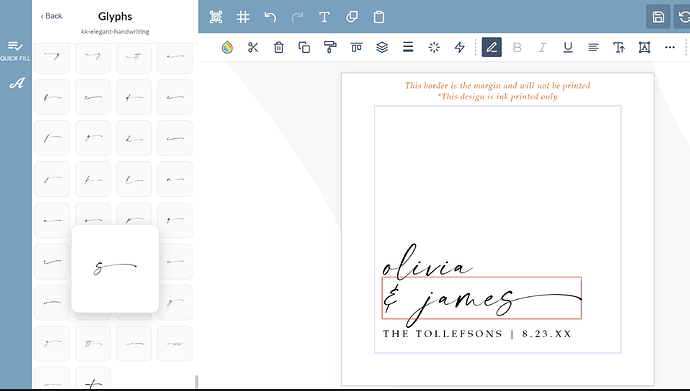Go back from the Glyphs panel
The image size is (690, 391).
click(x=51, y=16)
